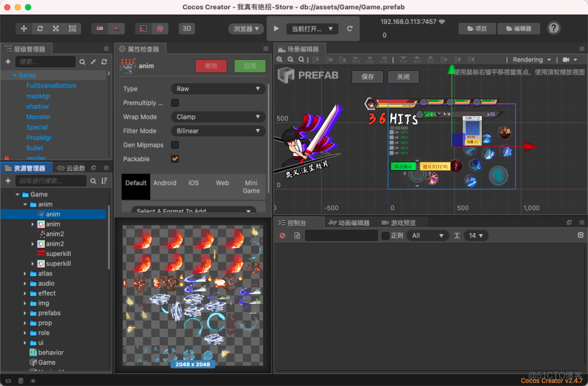The height and width of the screenshot is (386, 588).
Task: Add a node with hierarchy plus icon
Action: click(x=8, y=62)
